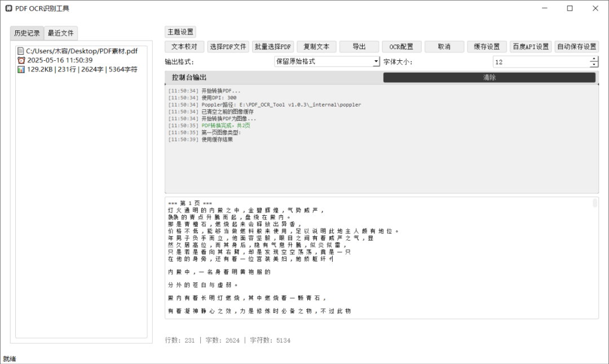Click the 输出格式: label
The height and width of the screenshot is (364, 609).
coord(179,62)
